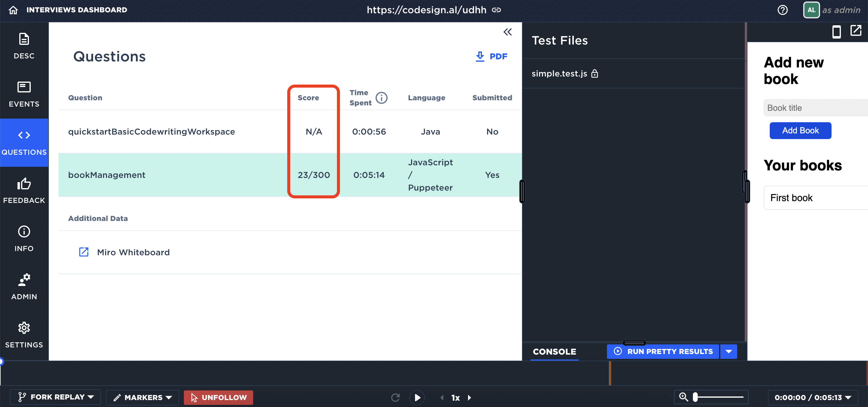Copy interview link chain icon
868x407 pixels.
pos(496,10)
